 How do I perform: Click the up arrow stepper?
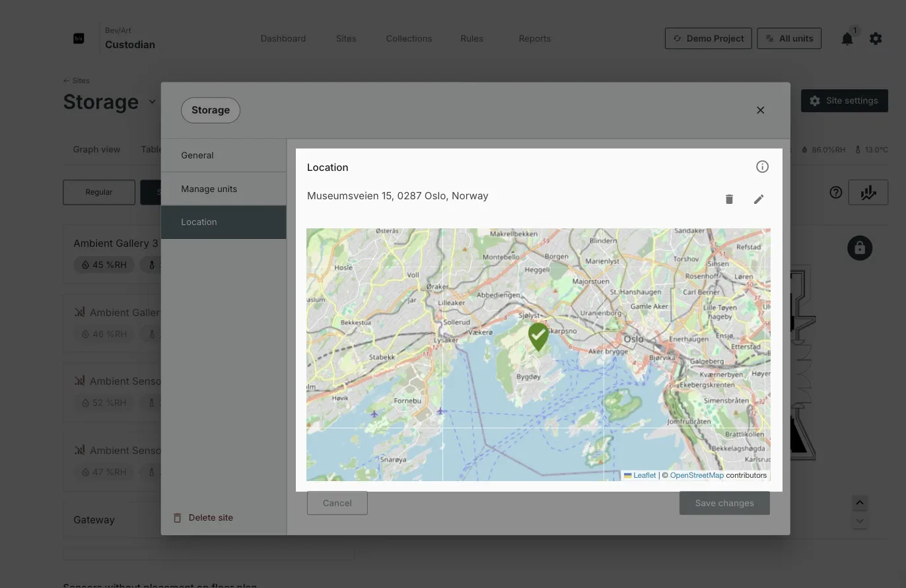tap(860, 503)
